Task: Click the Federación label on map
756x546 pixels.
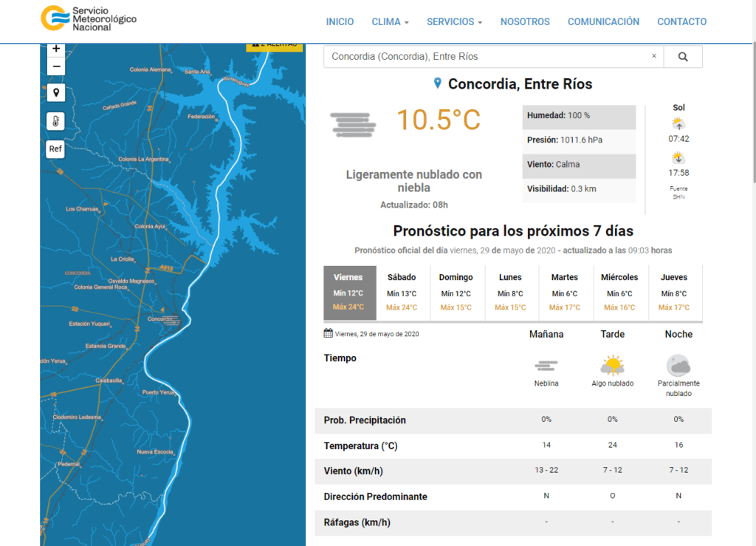Action: click(x=201, y=117)
